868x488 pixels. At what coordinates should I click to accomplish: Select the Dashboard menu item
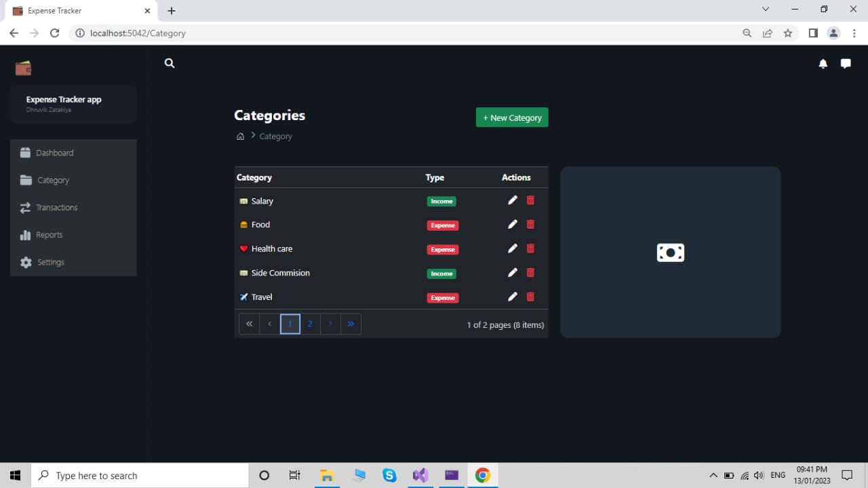[x=54, y=152]
